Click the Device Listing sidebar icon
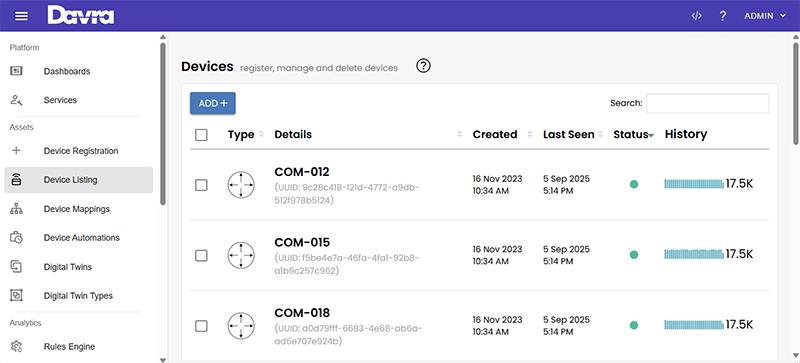Viewport: 800px width, 363px height. (x=16, y=180)
